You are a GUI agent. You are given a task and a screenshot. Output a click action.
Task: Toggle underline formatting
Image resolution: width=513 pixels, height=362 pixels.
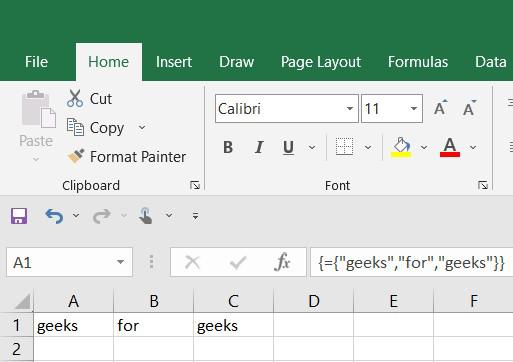pyautogui.click(x=288, y=147)
